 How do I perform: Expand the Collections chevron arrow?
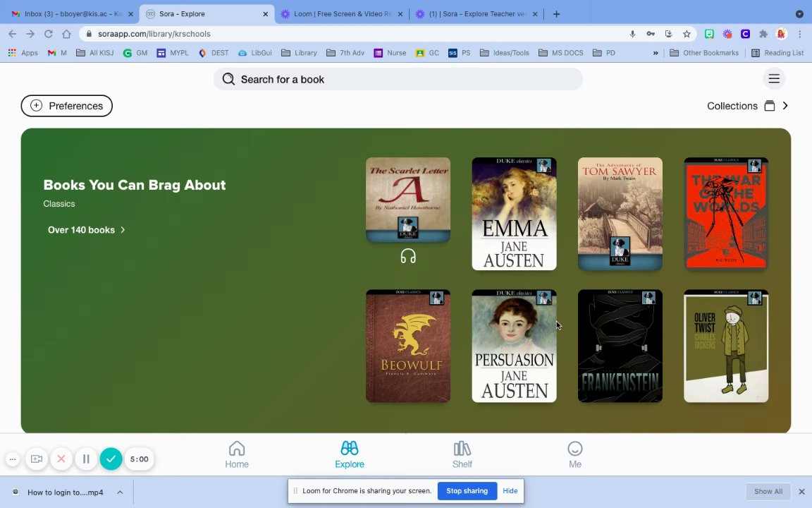point(785,106)
